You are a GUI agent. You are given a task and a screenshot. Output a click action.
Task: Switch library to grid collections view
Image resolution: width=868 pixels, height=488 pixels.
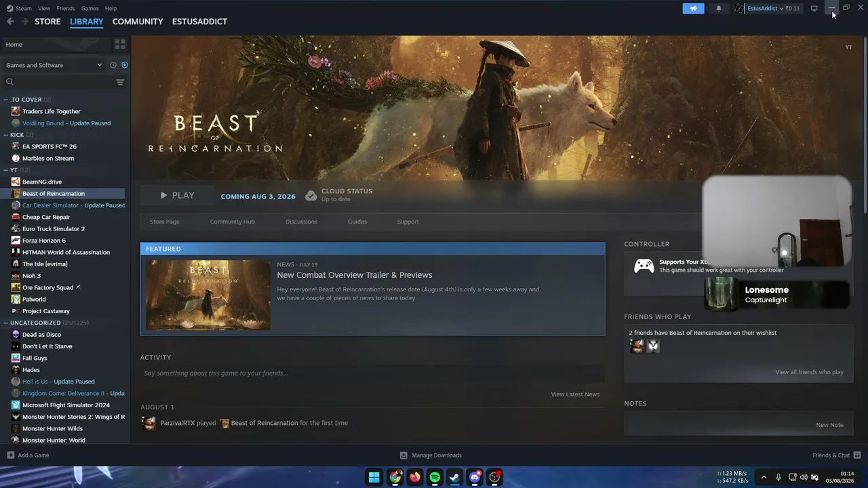(x=120, y=44)
